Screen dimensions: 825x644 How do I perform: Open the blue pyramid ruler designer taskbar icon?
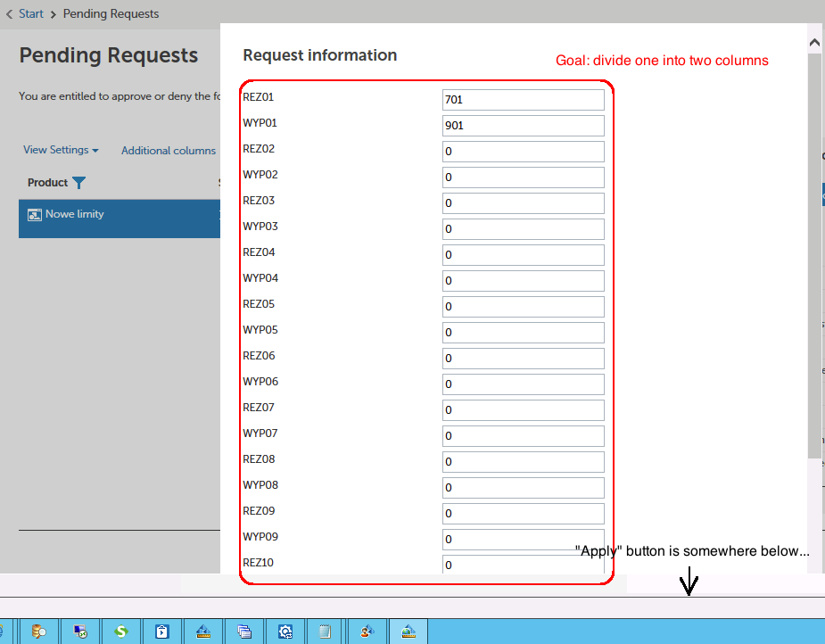click(203, 631)
